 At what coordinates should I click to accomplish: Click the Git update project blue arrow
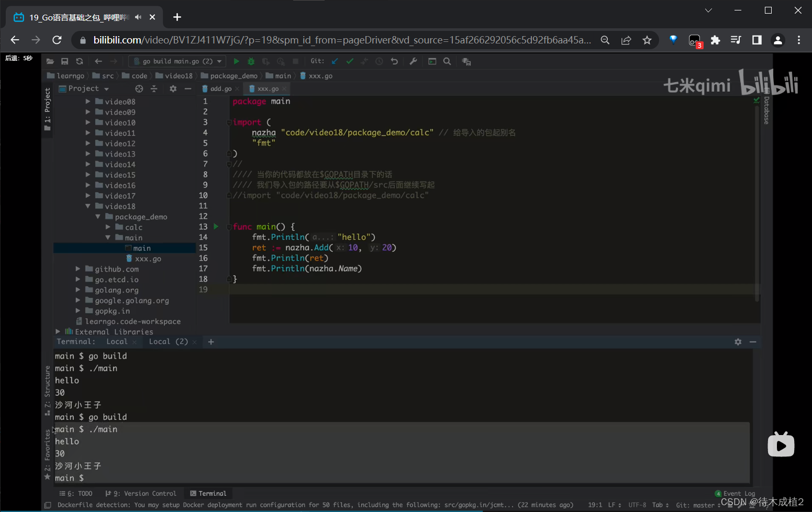coord(335,61)
